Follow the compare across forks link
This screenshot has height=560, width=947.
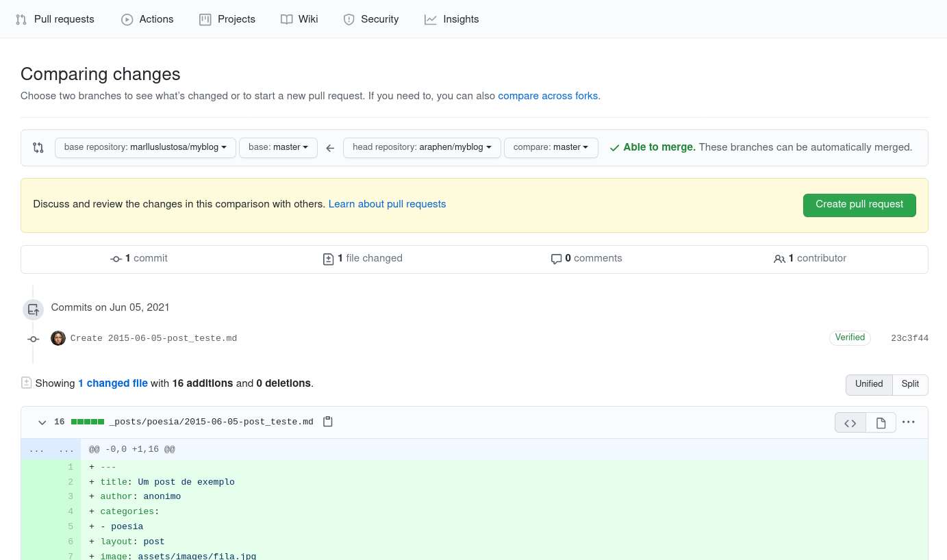[548, 96]
